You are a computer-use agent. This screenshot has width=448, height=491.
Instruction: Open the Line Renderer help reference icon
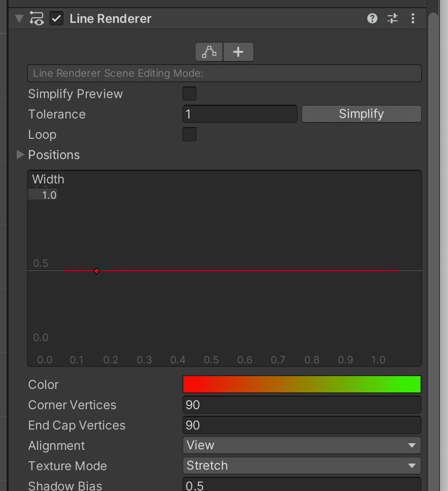coord(372,19)
